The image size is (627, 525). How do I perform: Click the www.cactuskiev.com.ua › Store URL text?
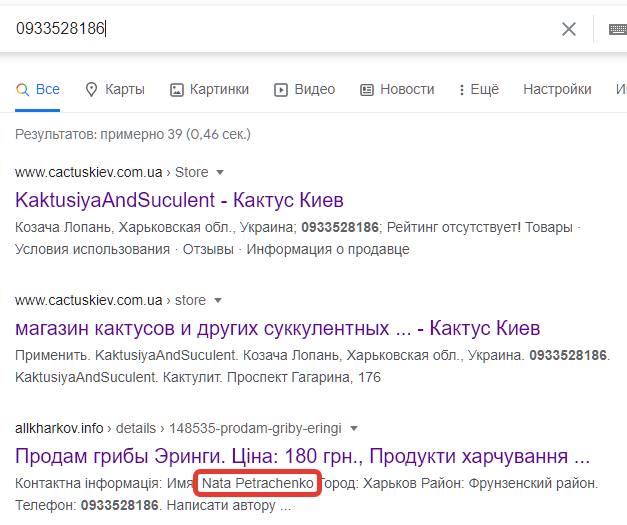click(x=112, y=172)
